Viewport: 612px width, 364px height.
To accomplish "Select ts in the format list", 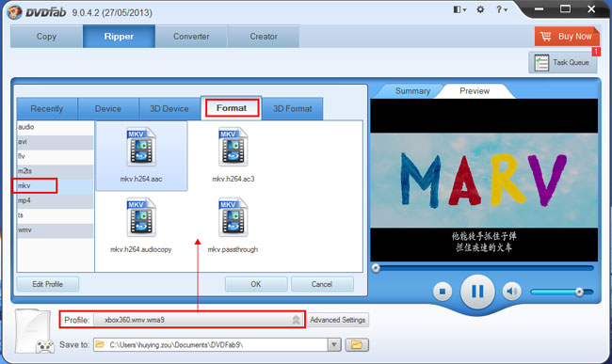I will (x=55, y=215).
